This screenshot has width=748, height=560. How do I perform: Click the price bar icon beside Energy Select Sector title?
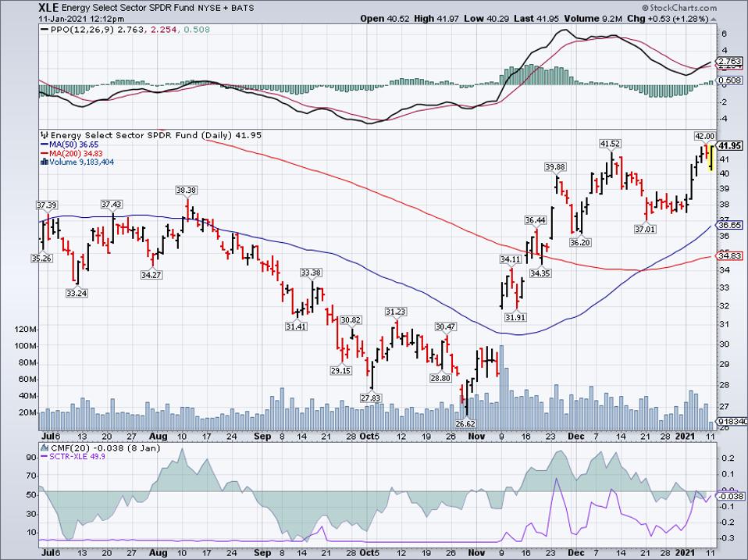(x=45, y=135)
